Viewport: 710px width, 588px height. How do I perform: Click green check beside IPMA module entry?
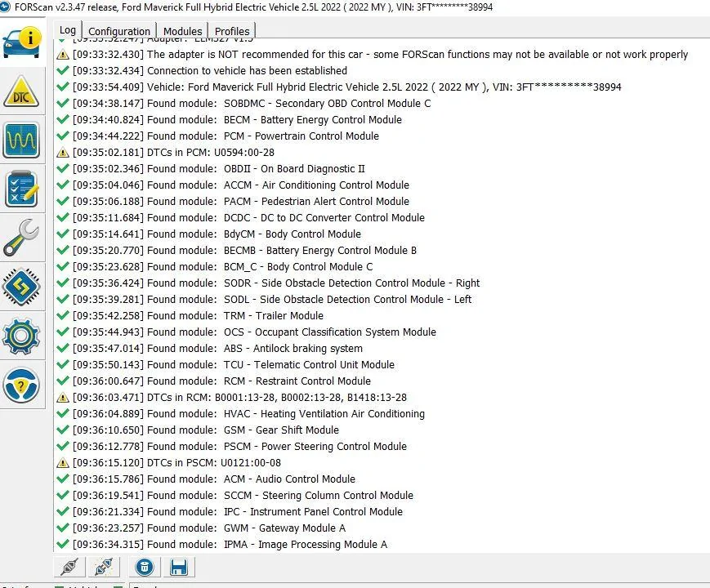click(x=62, y=544)
